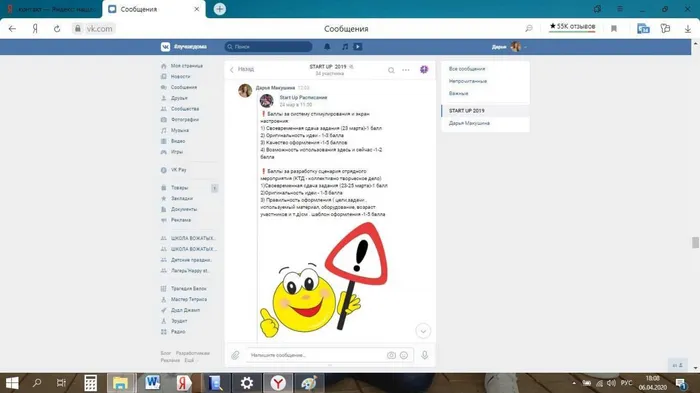Open Моя страница in left menu
Image resolution: width=700 pixels, height=393 pixels.
coord(187,66)
